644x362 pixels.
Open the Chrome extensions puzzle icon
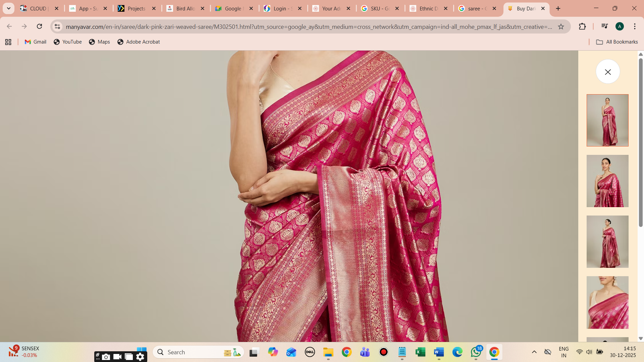(x=582, y=27)
